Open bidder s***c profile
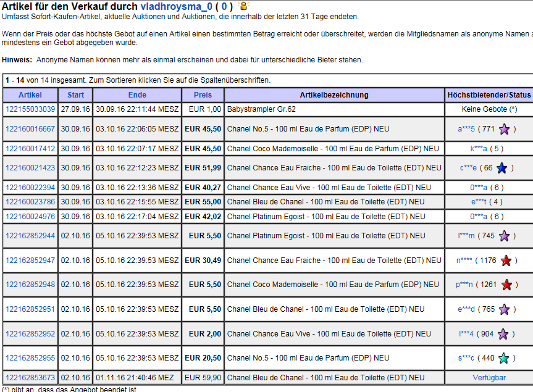Screen dimensions: 533x392 [466, 357]
